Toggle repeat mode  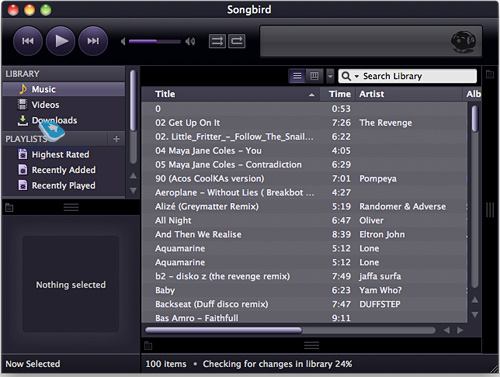coord(237,41)
